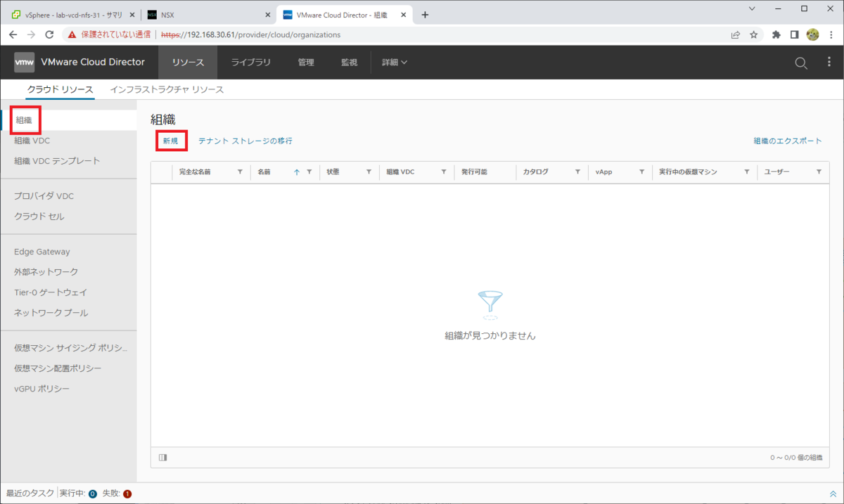The image size is (844, 504).
Task: Close the NSX browser tab
Action: click(267, 15)
